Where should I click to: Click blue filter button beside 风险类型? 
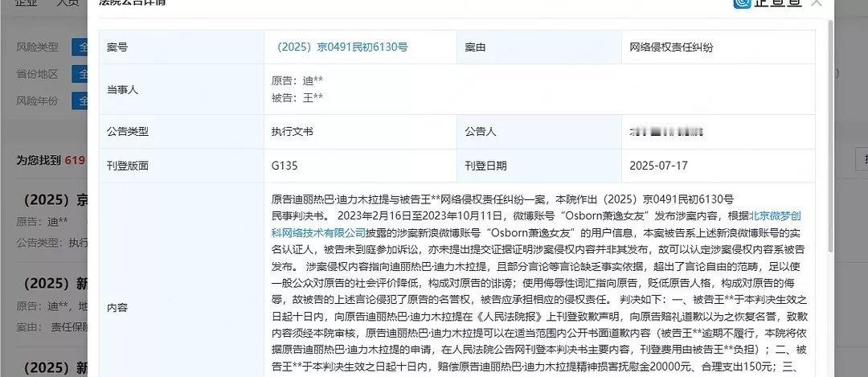pyautogui.click(x=80, y=47)
